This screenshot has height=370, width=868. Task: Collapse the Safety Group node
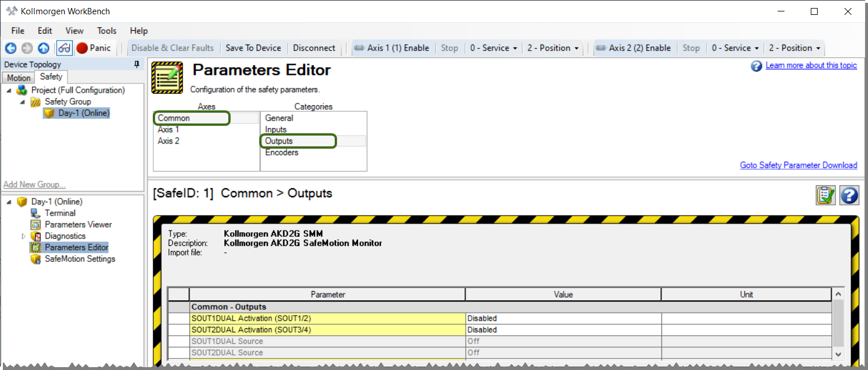pos(23,102)
